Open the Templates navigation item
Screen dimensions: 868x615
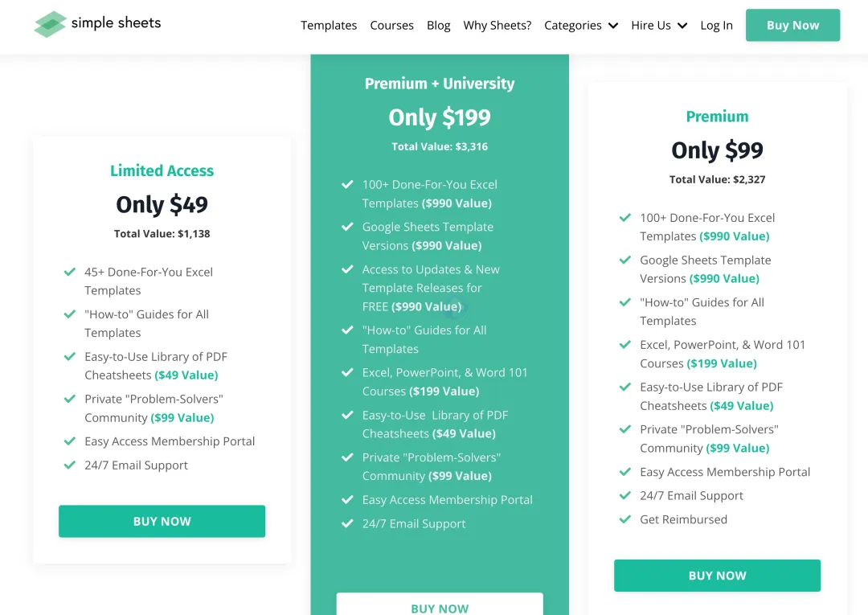[329, 26]
